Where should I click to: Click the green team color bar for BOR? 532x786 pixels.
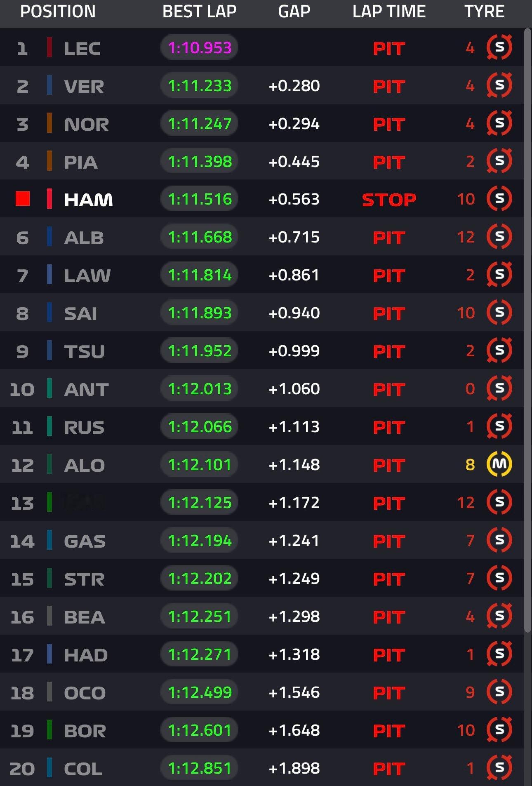[x=49, y=730]
